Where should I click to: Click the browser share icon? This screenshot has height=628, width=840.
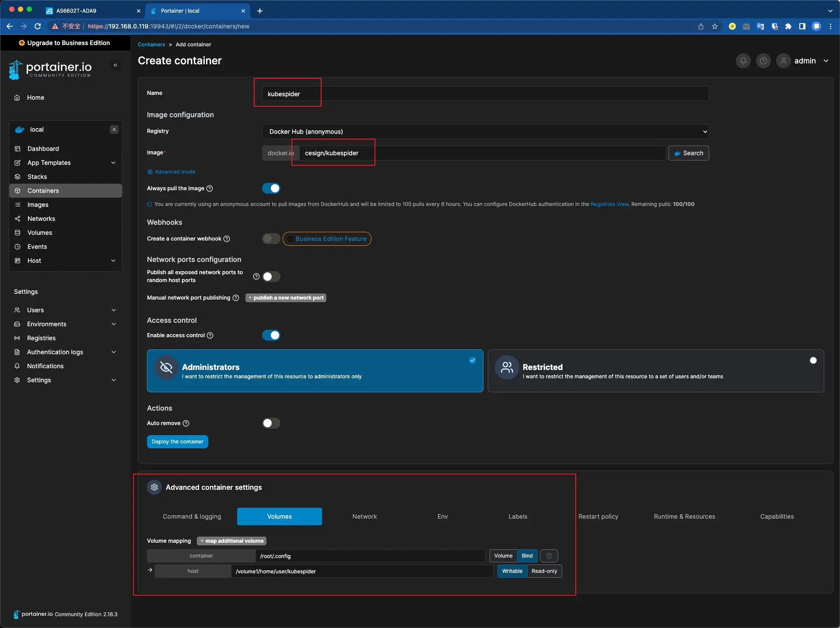701,26
